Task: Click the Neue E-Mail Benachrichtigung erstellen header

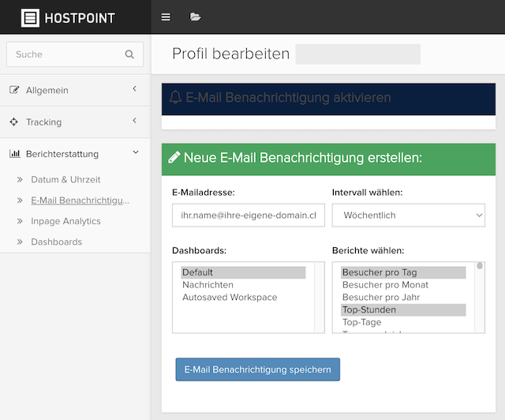Action: (328, 159)
